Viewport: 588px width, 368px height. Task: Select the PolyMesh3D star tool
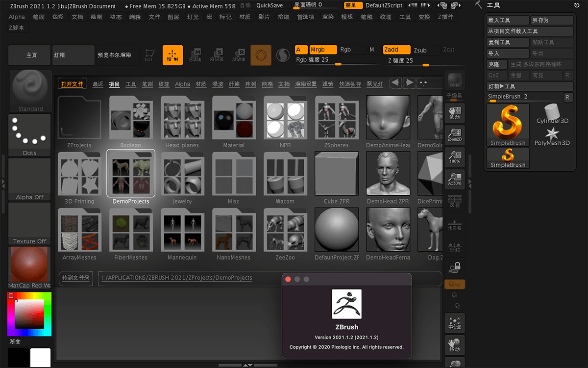552,136
